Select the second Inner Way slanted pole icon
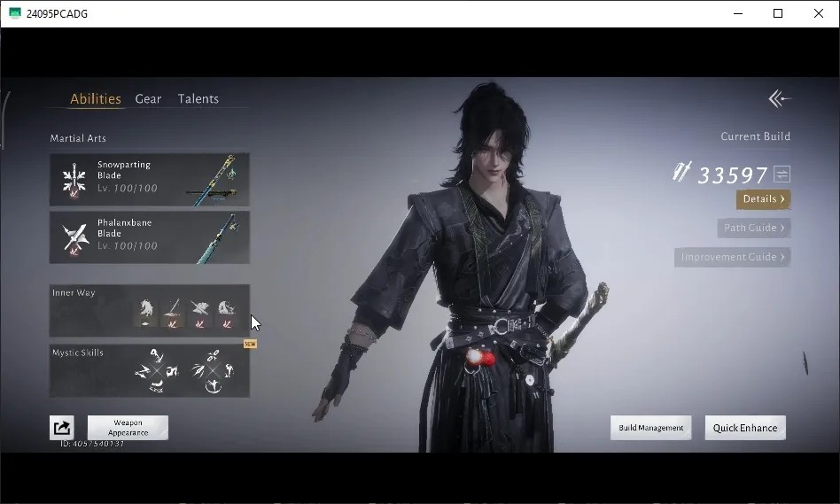This screenshot has width=840, height=504. [x=173, y=314]
